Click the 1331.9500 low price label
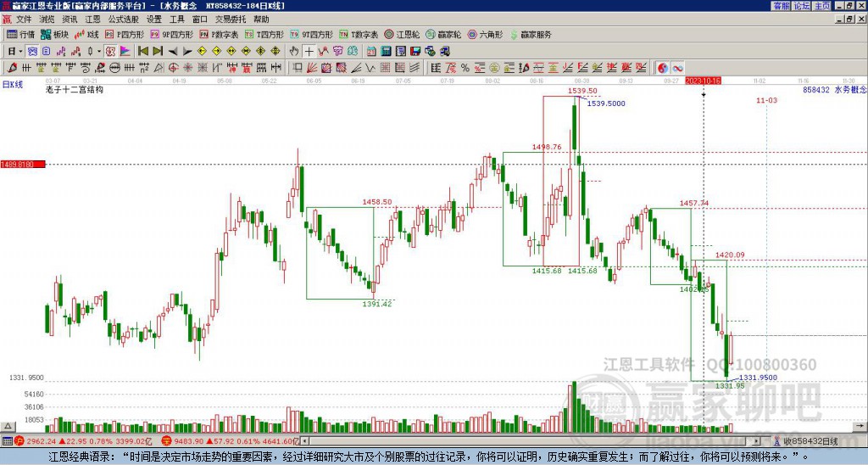The height and width of the screenshot is (465, 868). (x=759, y=378)
